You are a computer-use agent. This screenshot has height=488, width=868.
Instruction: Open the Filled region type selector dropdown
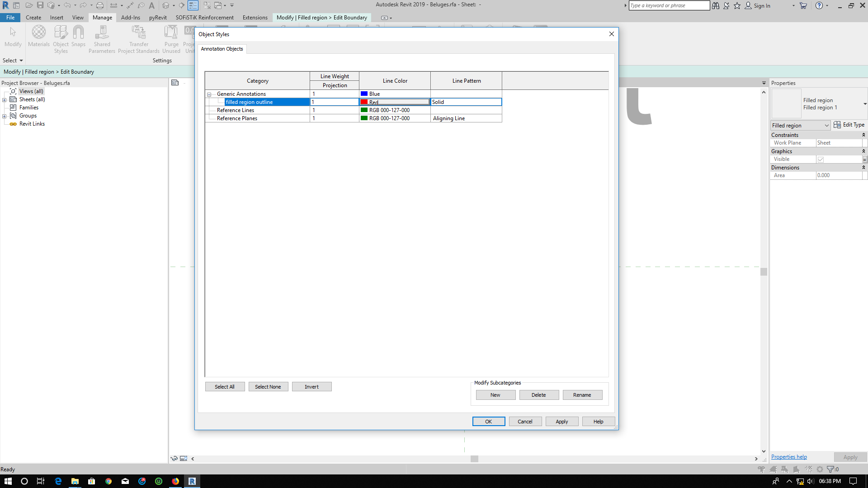pyautogui.click(x=827, y=125)
